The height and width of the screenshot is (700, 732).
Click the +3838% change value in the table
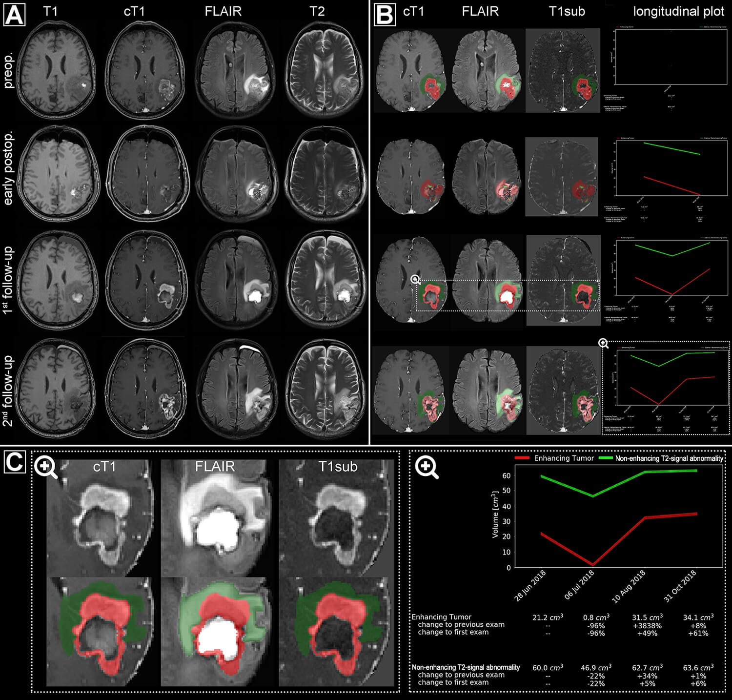(647, 625)
